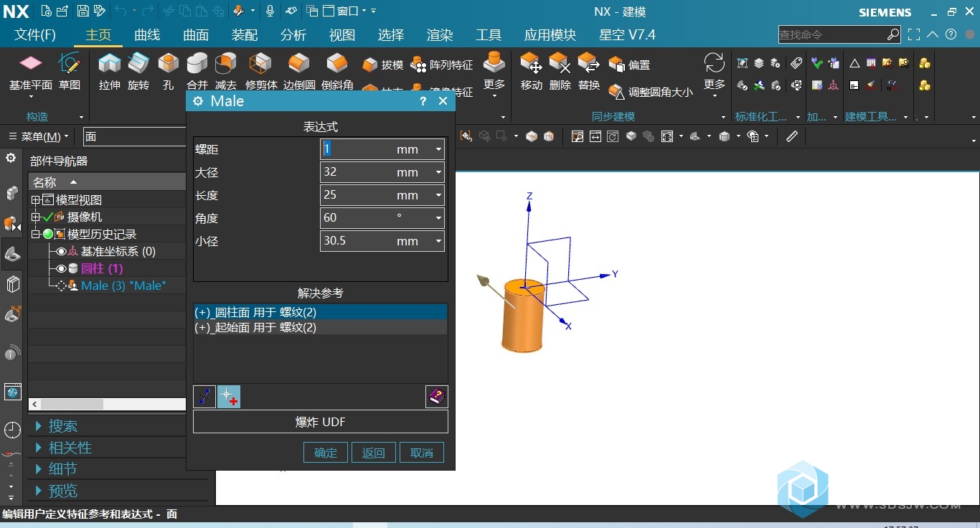
Task: Open the 大径 unit dropdown arrow
Action: click(438, 172)
